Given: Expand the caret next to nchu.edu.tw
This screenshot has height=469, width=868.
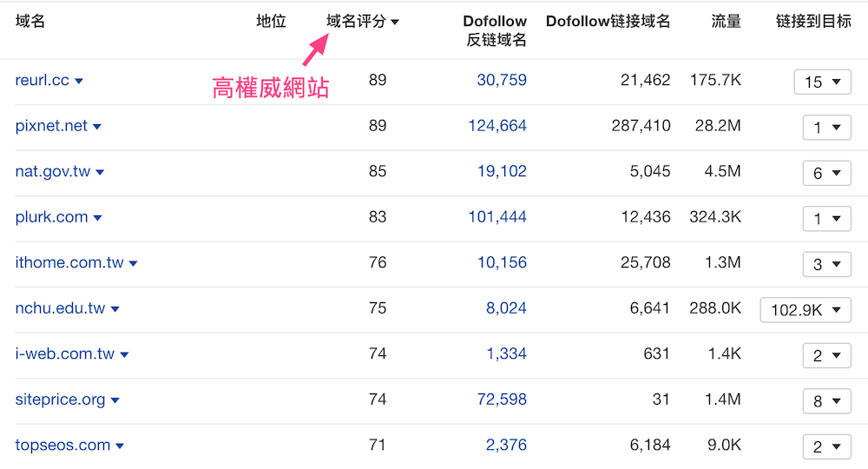Looking at the screenshot, I should pos(115,309).
